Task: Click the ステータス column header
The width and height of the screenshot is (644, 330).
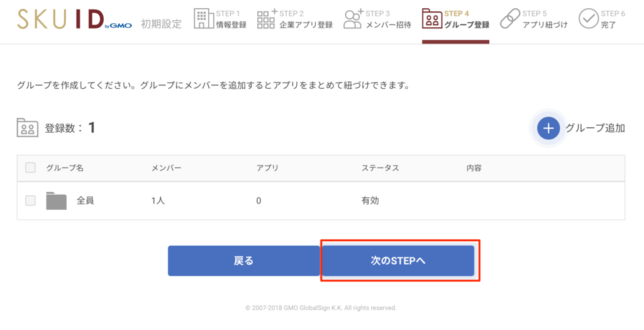Action: click(380, 168)
